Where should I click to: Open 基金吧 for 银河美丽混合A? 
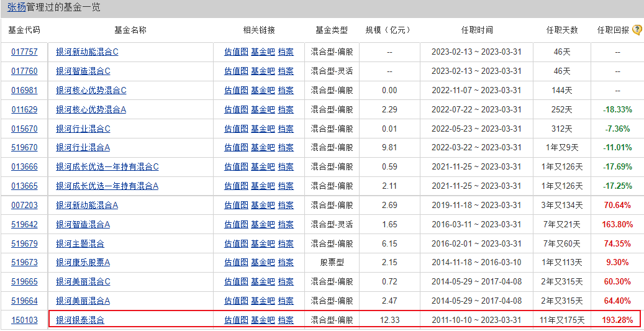coord(263,301)
